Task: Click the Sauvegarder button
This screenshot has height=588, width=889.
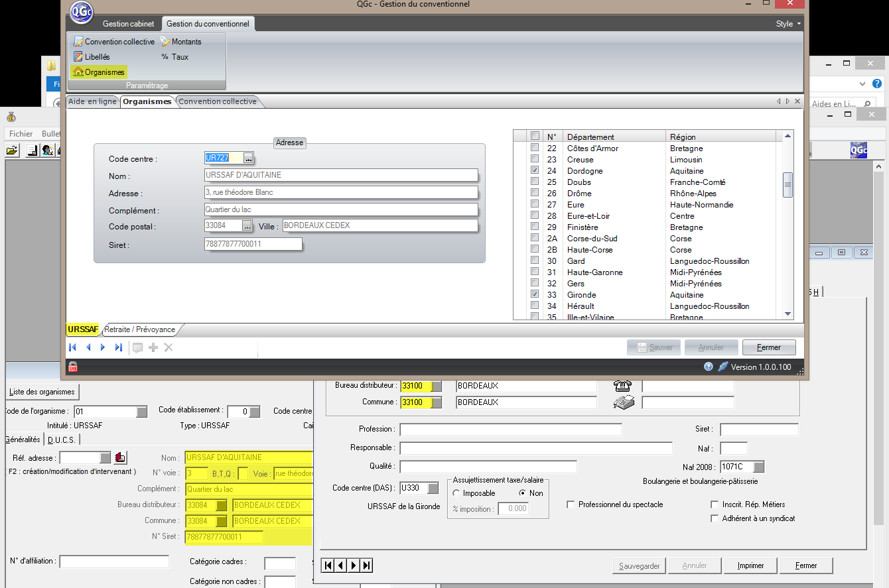Action: click(x=640, y=566)
